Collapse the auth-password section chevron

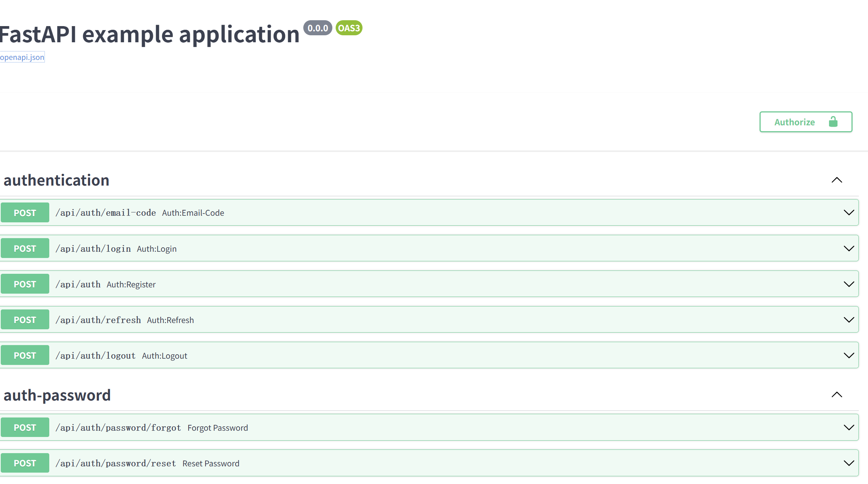click(837, 395)
